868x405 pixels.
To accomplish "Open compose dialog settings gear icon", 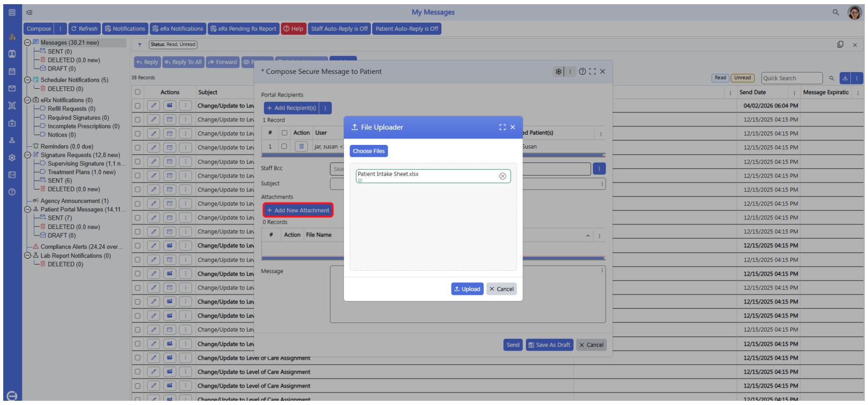I will [x=558, y=72].
